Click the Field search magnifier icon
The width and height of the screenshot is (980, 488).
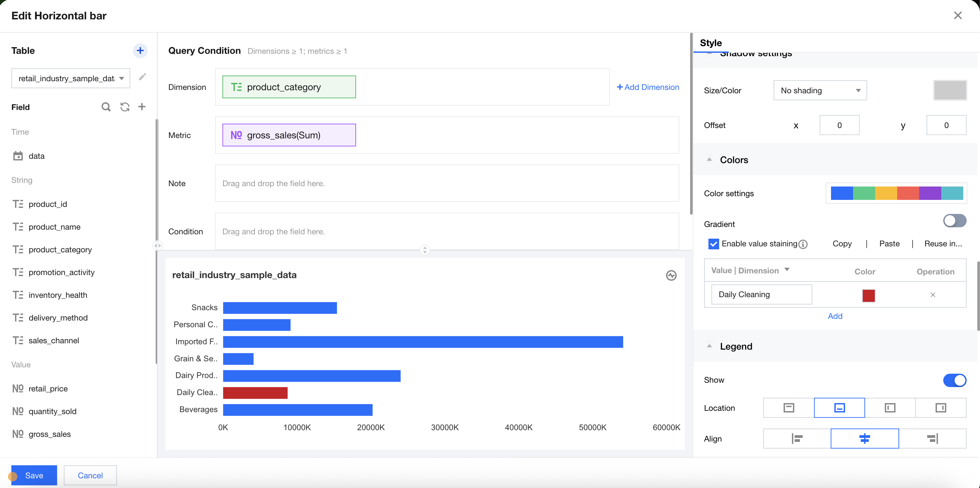[x=106, y=107]
